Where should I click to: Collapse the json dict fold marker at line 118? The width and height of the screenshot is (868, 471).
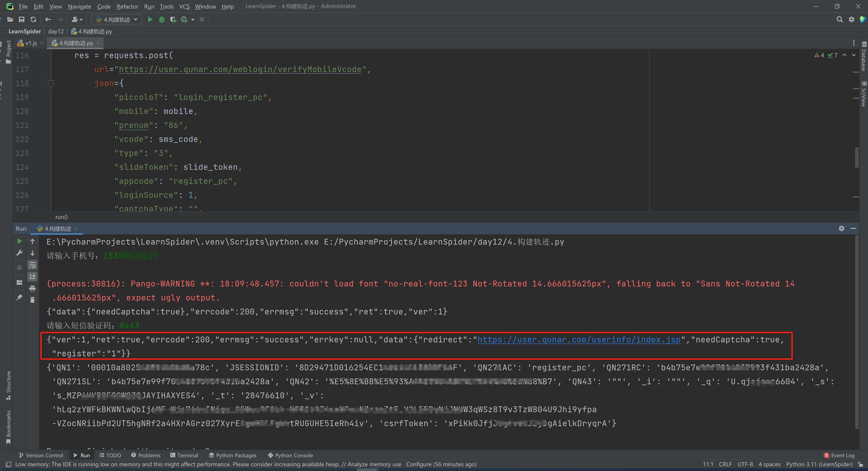point(51,83)
